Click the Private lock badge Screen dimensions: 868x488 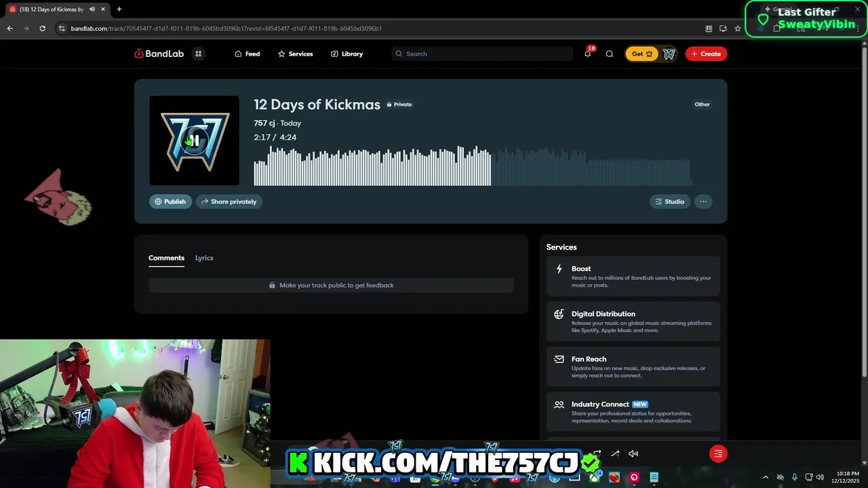point(399,104)
